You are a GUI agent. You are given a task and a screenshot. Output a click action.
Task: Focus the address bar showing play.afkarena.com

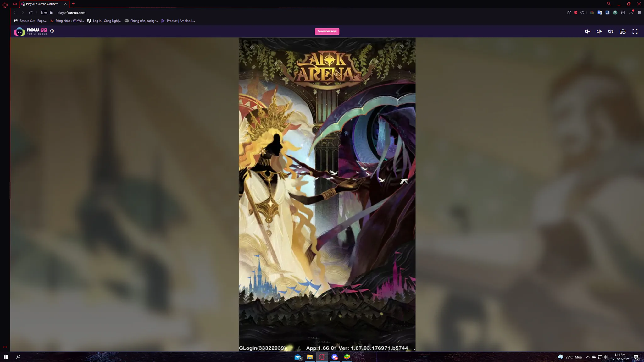tap(71, 13)
